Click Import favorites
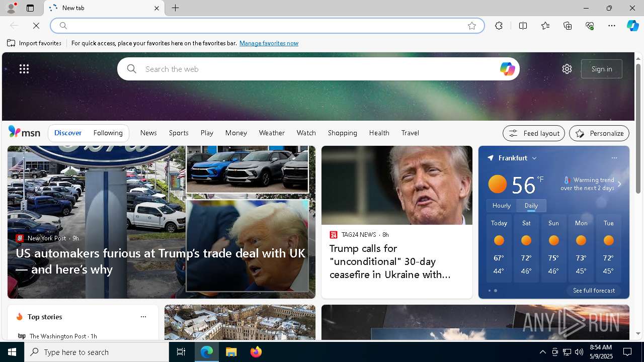This screenshot has height=362, width=644. [x=34, y=43]
